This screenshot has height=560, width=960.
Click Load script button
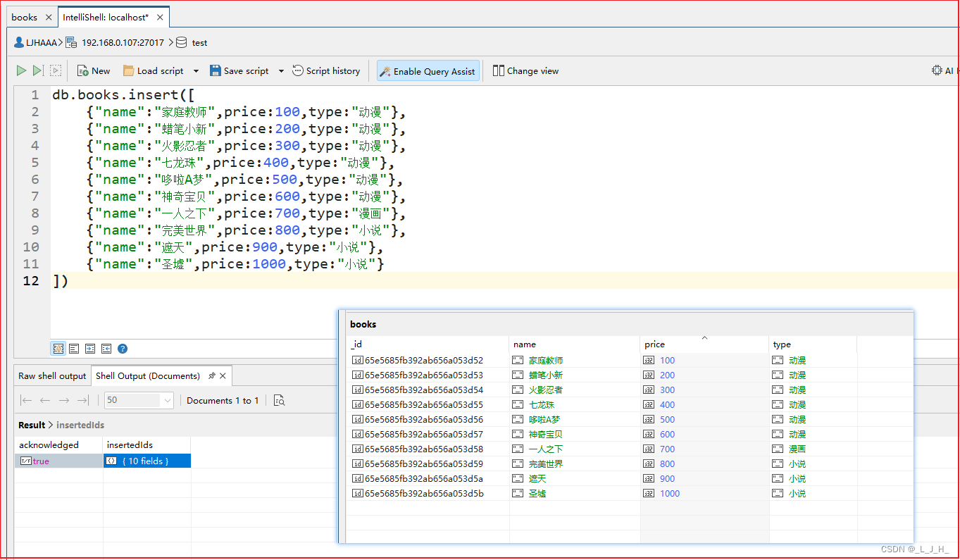(x=153, y=70)
